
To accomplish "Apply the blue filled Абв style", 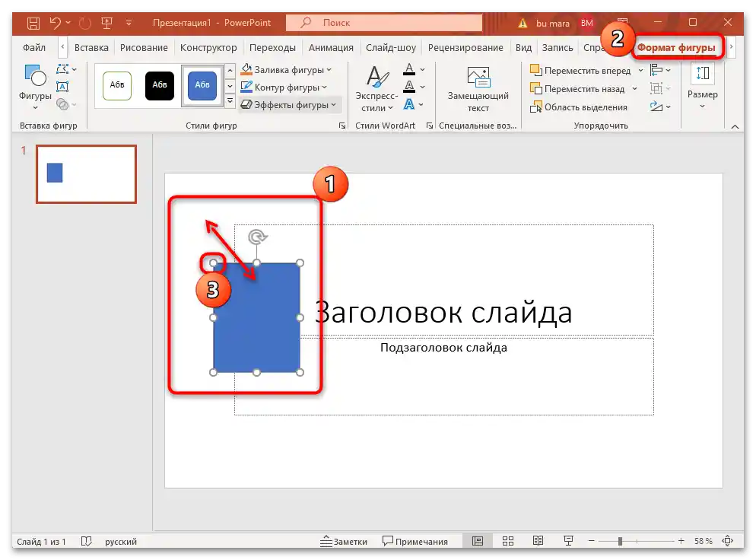I will coord(202,85).
